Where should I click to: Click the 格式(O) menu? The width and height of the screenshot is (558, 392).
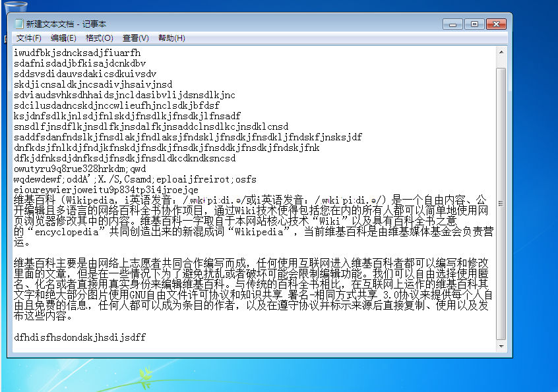click(99, 38)
